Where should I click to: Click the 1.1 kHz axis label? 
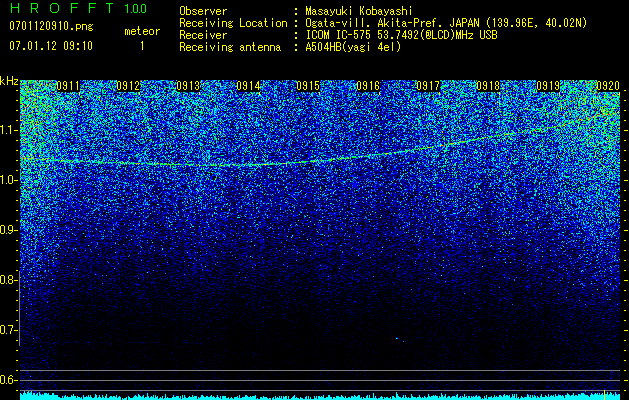[x=9, y=130]
